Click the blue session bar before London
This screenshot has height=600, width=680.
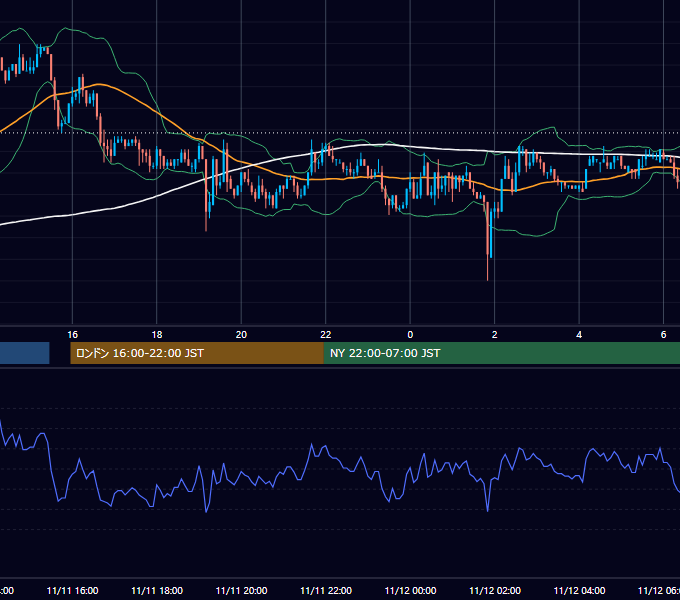click(x=24, y=353)
